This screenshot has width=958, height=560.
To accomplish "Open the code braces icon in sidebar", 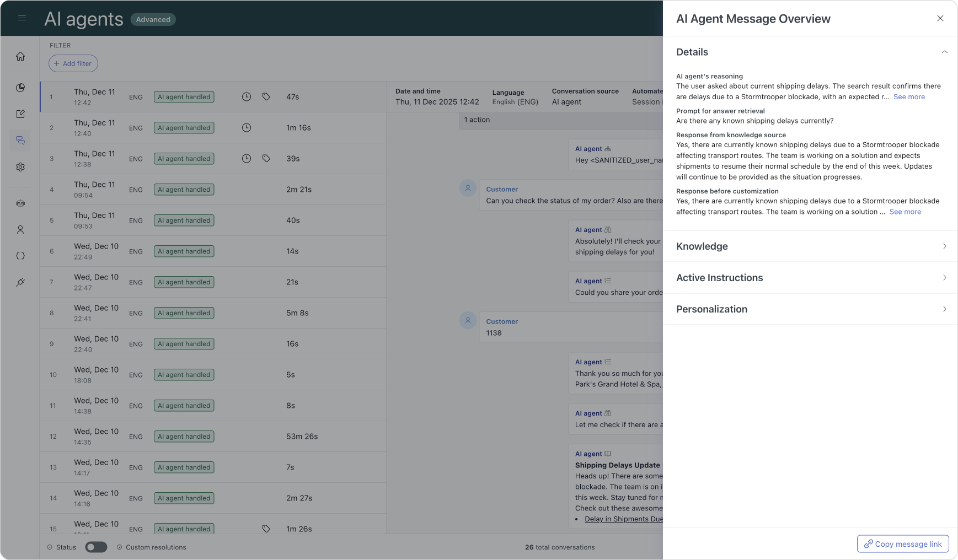I will click(x=20, y=256).
